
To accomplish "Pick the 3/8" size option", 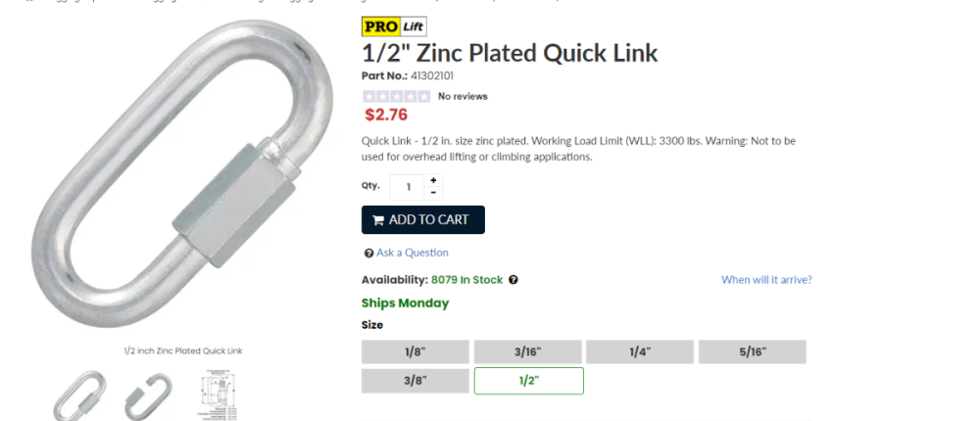I will tap(416, 381).
